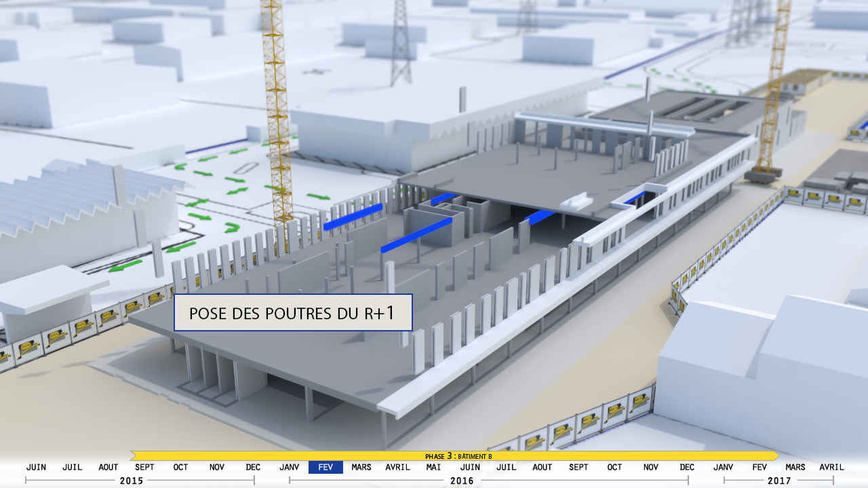Image resolution: width=868 pixels, height=488 pixels.
Task: Select JANV 2016 month marker
Action: [x=290, y=467]
